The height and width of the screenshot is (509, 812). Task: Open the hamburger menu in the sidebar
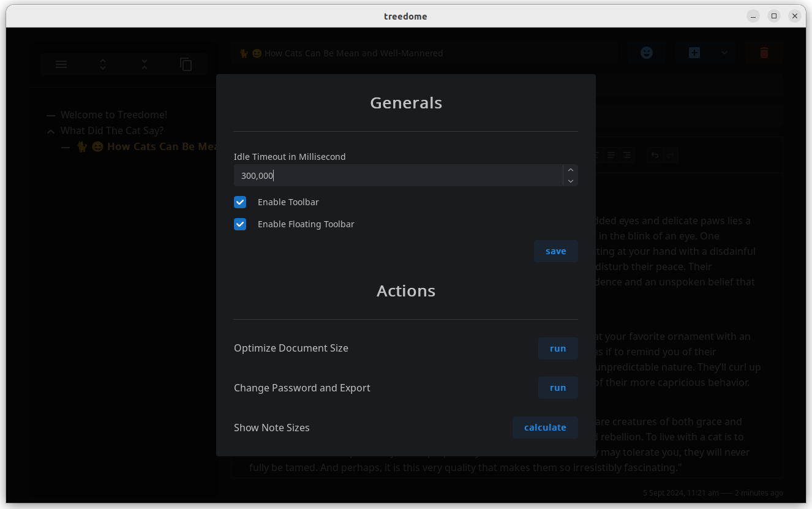click(x=61, y=64)
